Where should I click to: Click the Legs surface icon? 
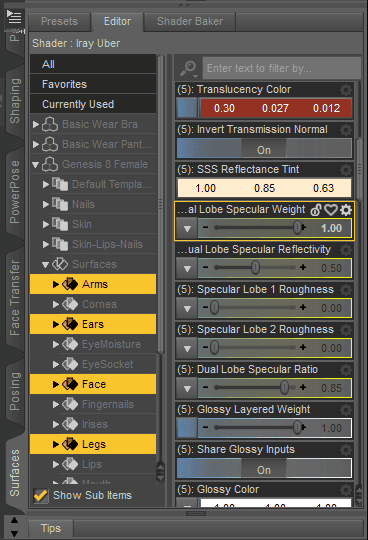pyautogui.click(x=70, y=444)
